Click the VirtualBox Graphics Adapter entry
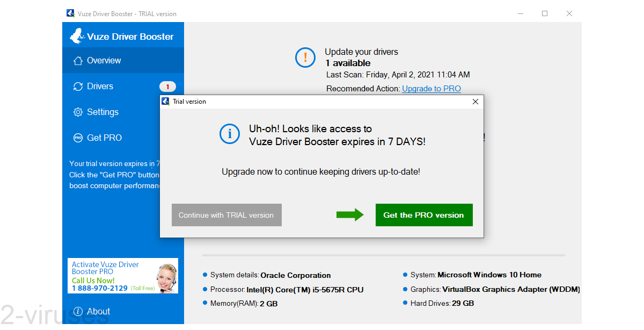 pyautogui.click(x=495, y=289)
